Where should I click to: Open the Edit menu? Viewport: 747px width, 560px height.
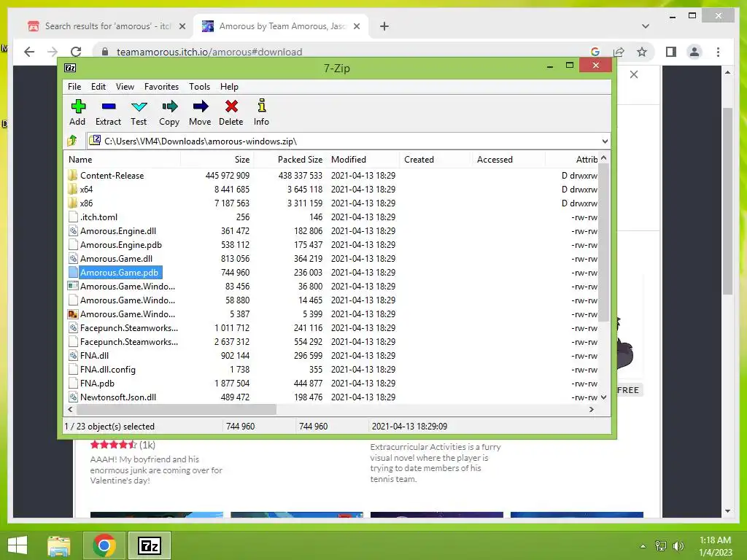[x=98, y=87]
